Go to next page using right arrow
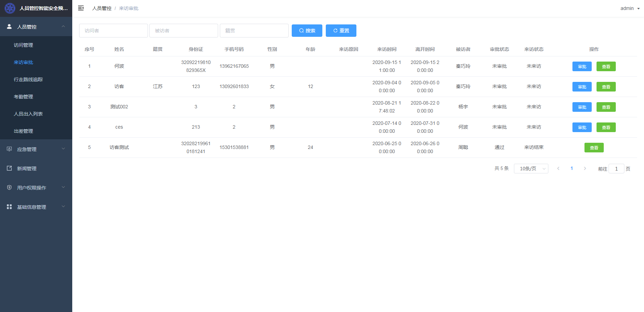The height and width of the screenshot is (312, 644). click(585, 169)
